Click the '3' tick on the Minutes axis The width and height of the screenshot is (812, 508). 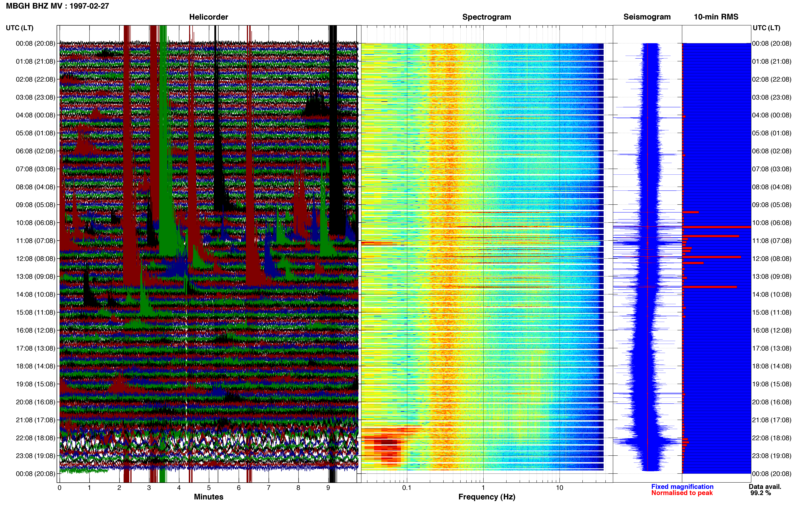click(x=149, y=488)
